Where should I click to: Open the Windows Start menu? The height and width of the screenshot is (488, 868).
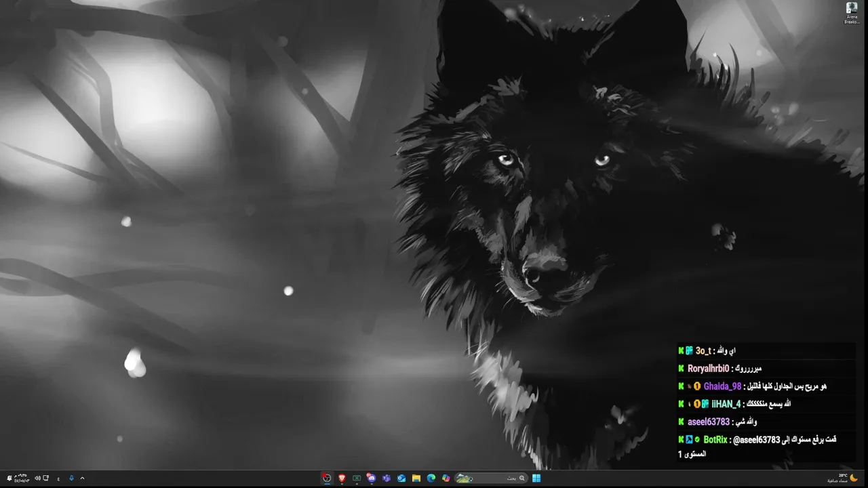(536, 478)
